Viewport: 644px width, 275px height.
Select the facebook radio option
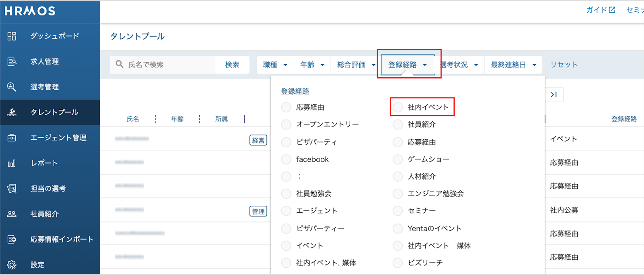coord(286,159)
